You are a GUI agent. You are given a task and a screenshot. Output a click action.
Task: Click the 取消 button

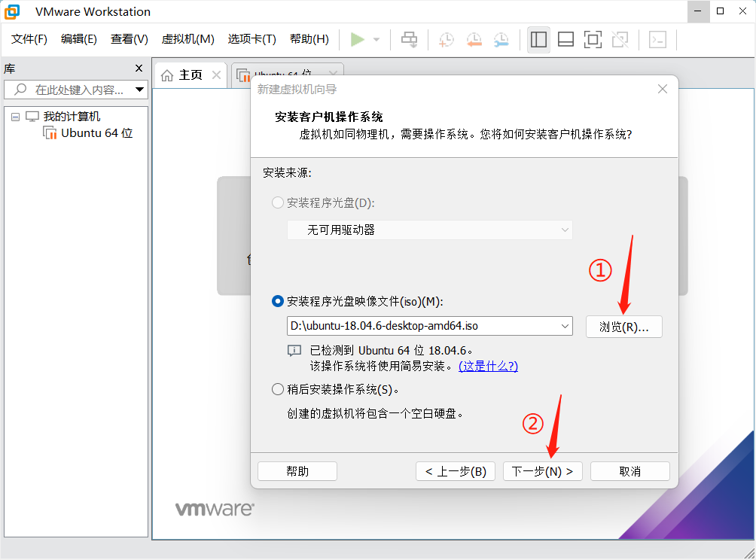coord(630,471)
